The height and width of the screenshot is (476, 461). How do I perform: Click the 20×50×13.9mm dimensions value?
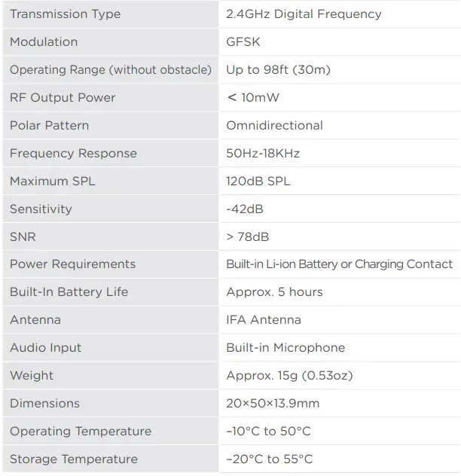tap(273, 404)
